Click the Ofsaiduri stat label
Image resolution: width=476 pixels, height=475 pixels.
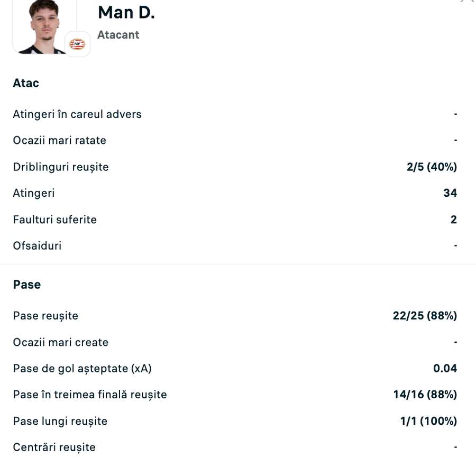pos(37,245)
